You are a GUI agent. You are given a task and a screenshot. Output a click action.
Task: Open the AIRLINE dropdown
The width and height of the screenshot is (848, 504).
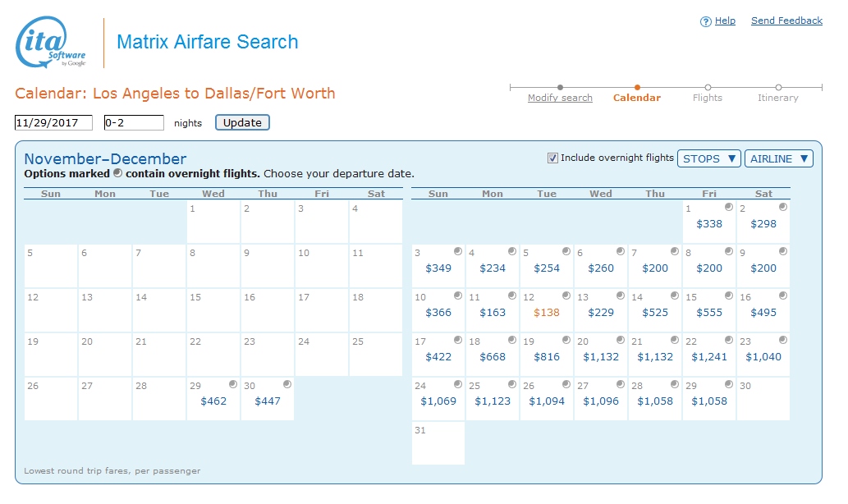(x=778, y=158)
